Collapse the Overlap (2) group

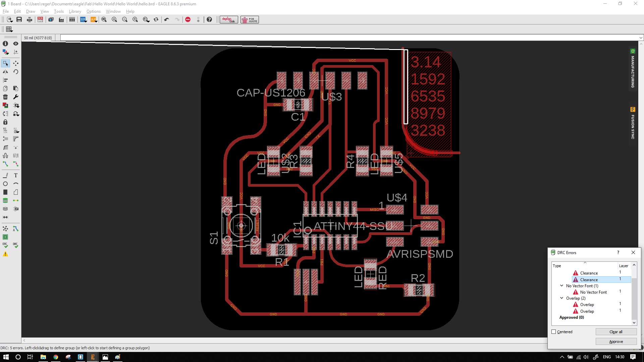pos(562,298)
